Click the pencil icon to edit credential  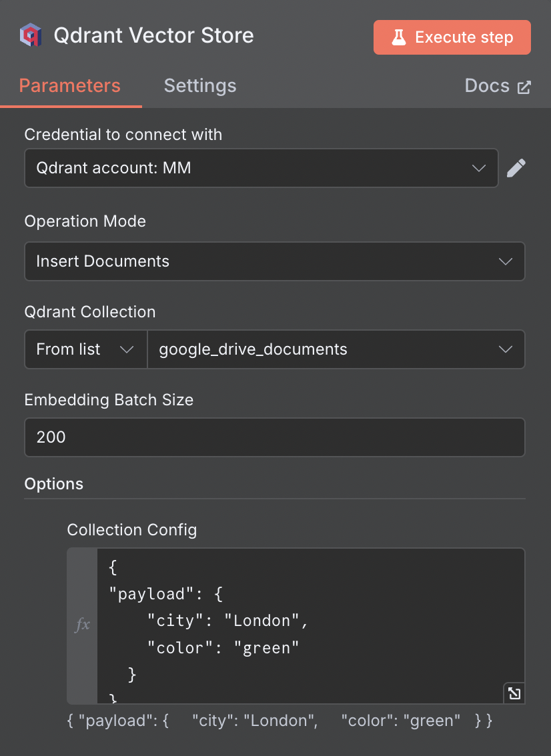516,168
